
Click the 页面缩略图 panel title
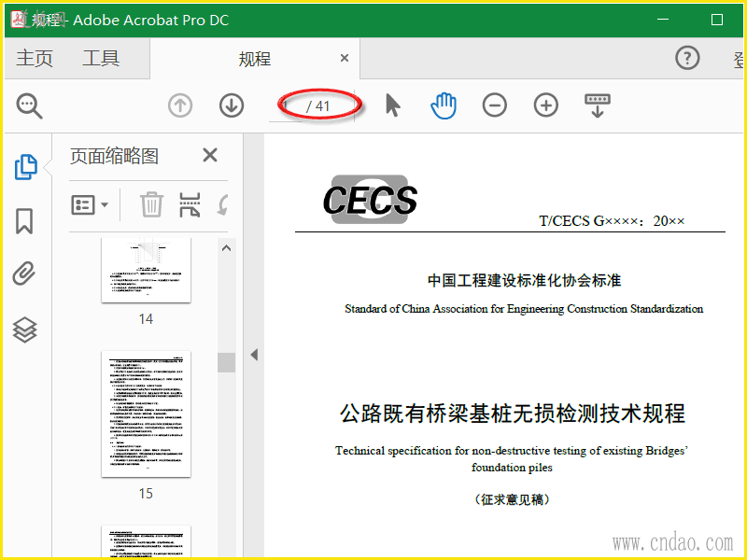114,156
